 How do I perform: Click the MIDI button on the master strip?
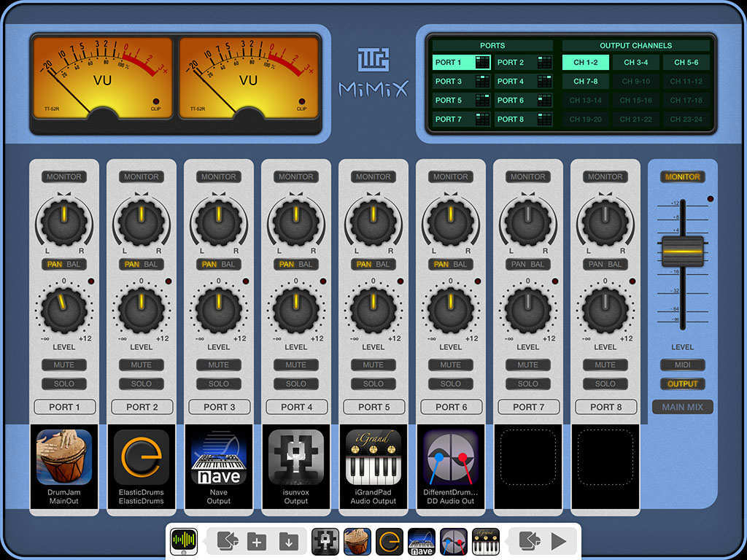[x=682, y=365]
